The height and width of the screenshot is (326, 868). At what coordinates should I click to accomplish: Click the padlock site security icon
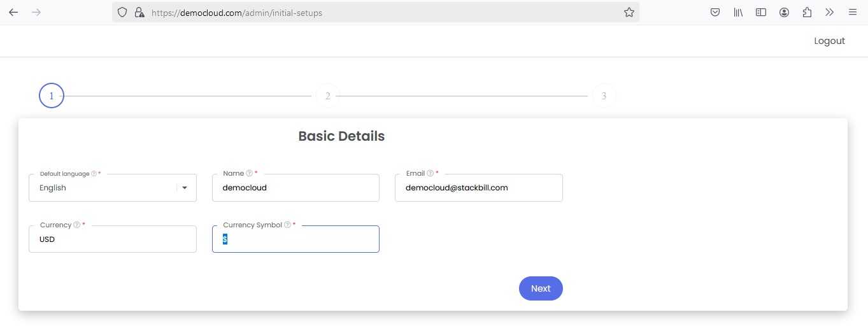[x=139, y=12]
